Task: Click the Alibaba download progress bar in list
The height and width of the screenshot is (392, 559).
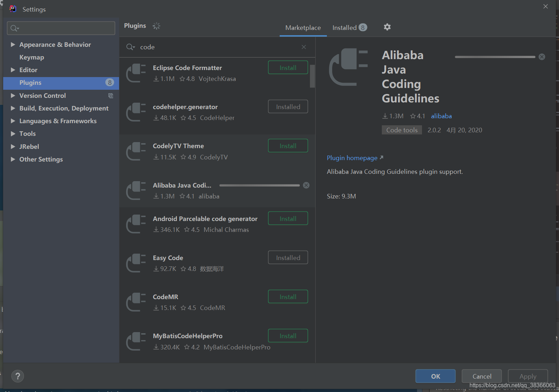Action: 260,185
